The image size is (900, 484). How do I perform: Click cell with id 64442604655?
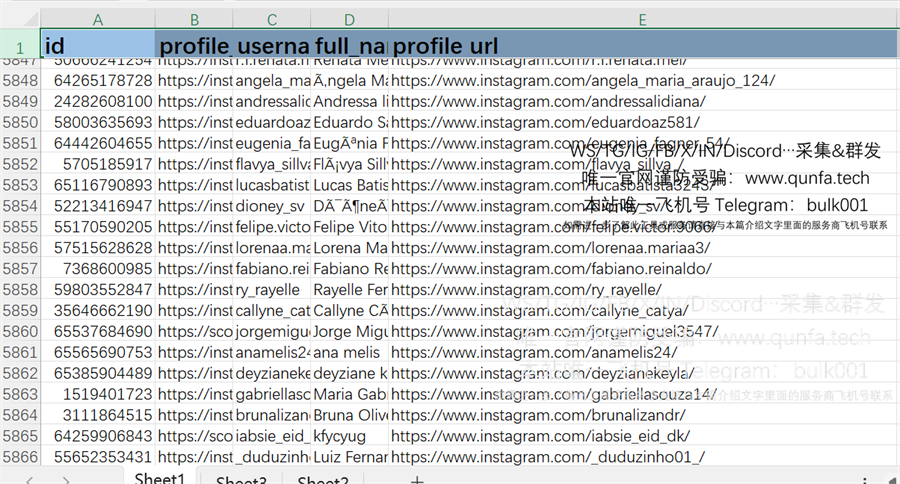click(x=98, y=143)
